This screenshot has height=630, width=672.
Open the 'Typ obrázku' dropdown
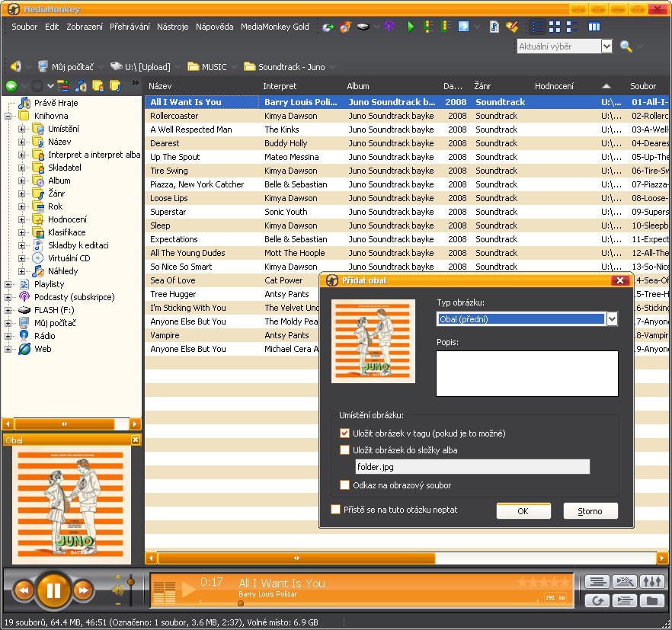click(612, 319)
